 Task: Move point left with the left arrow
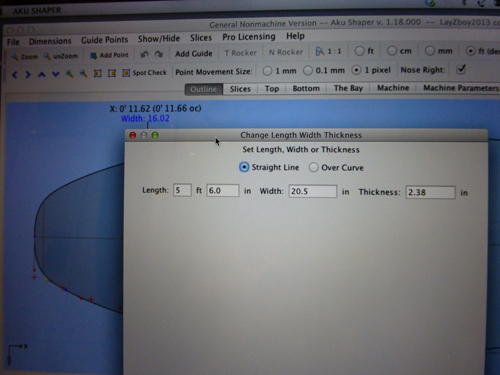(x=14, y=75)
